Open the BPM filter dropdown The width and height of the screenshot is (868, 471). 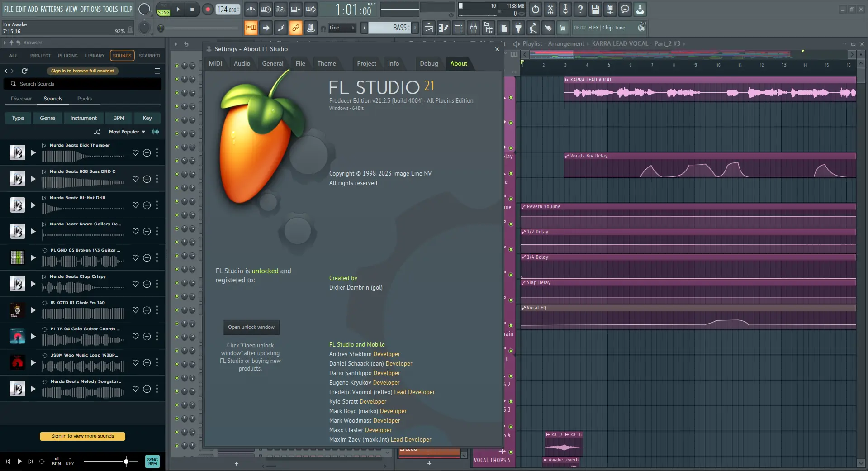click(119, 118)
